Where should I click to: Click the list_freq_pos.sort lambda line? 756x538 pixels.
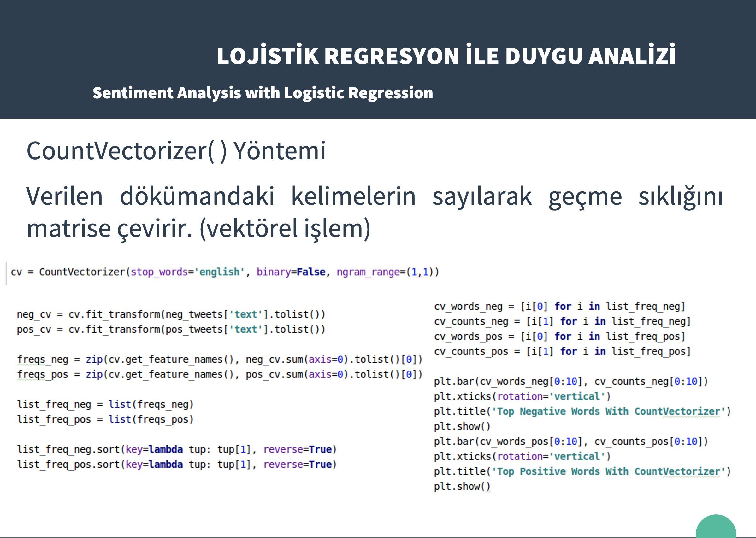coord(177,465)
